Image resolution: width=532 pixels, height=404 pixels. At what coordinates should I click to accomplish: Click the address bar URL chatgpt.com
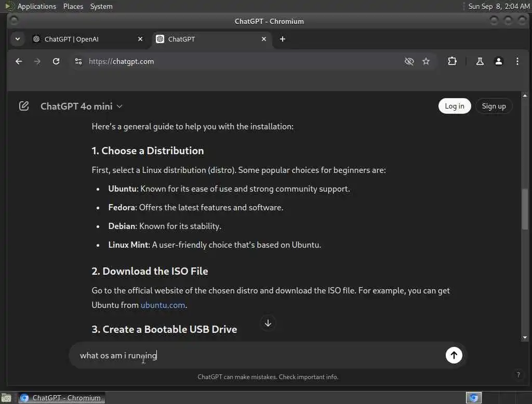click(x=121, y=61)
